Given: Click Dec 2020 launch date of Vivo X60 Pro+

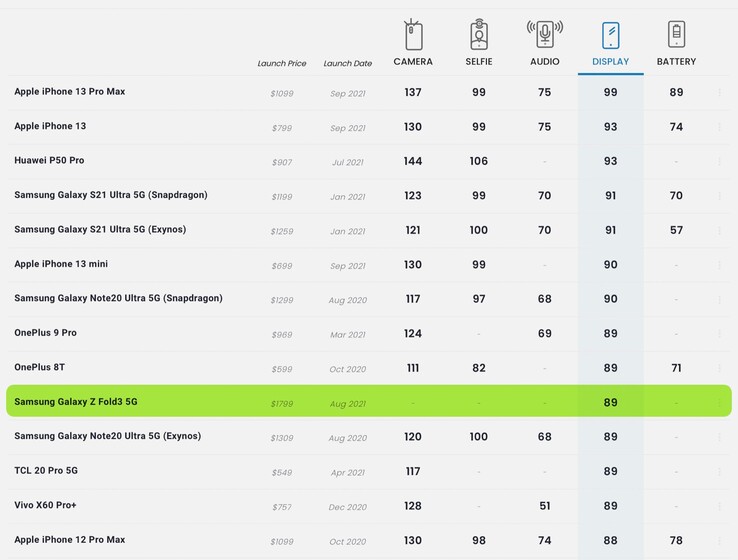Looking at the screenshot, I should click(x=348, y=507).
